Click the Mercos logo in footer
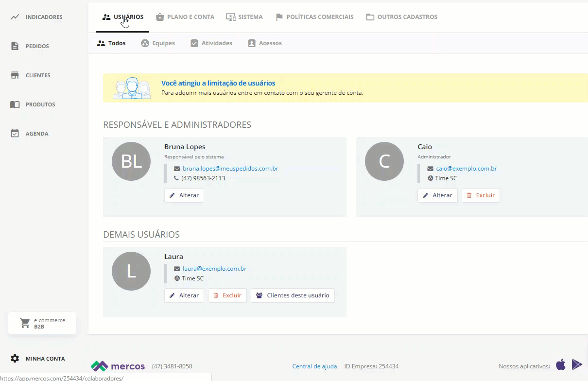Screen dimensions: 588x381 [118, 366]
